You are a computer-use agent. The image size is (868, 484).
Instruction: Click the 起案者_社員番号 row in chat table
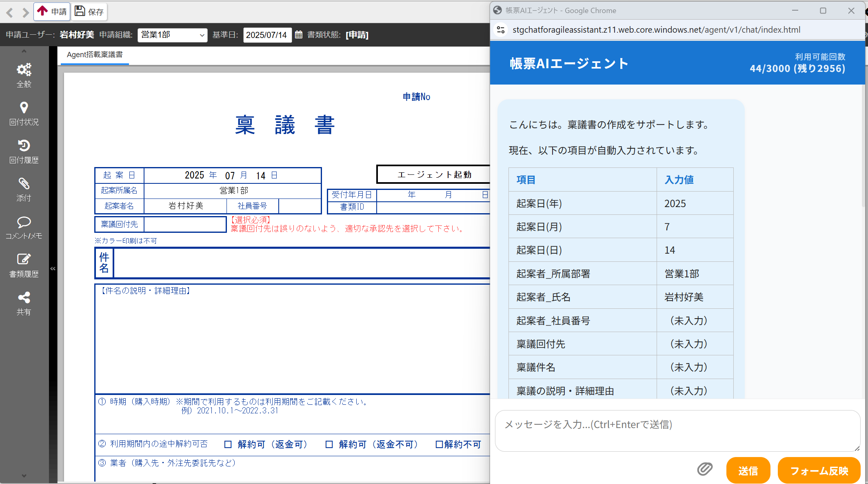point(621,321)
